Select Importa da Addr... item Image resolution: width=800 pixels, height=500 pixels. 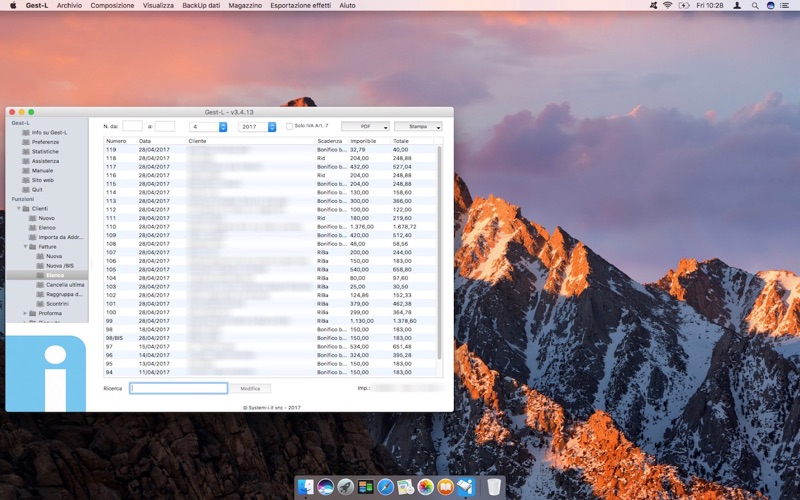[x=60, y=237]
